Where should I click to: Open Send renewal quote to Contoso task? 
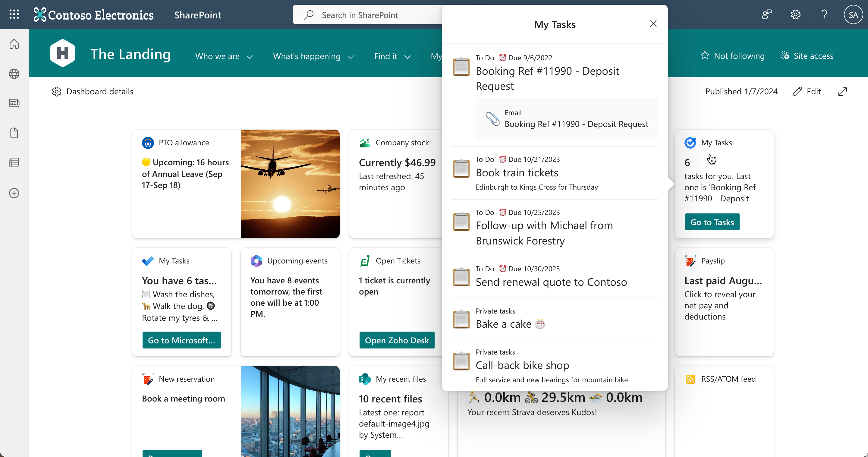[x=555, y=276]
